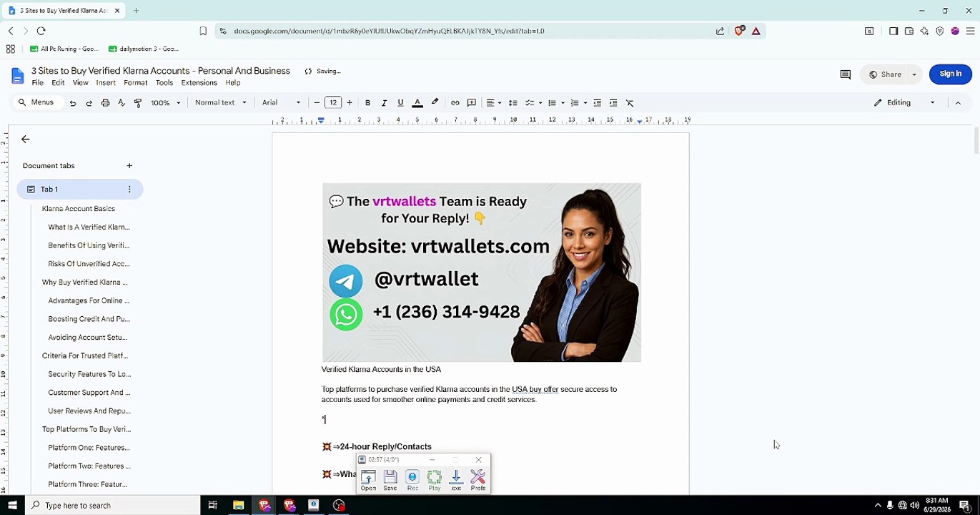The width and height of the screenshot is (980, 515).
Task: Open File Explorer from the taskbar
Action: pos(239,505)
